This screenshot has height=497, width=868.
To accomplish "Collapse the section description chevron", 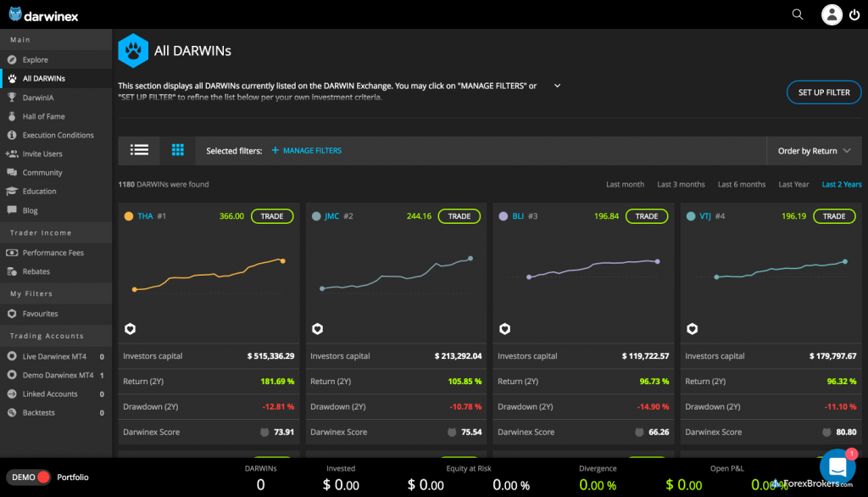I will [557, 86].
